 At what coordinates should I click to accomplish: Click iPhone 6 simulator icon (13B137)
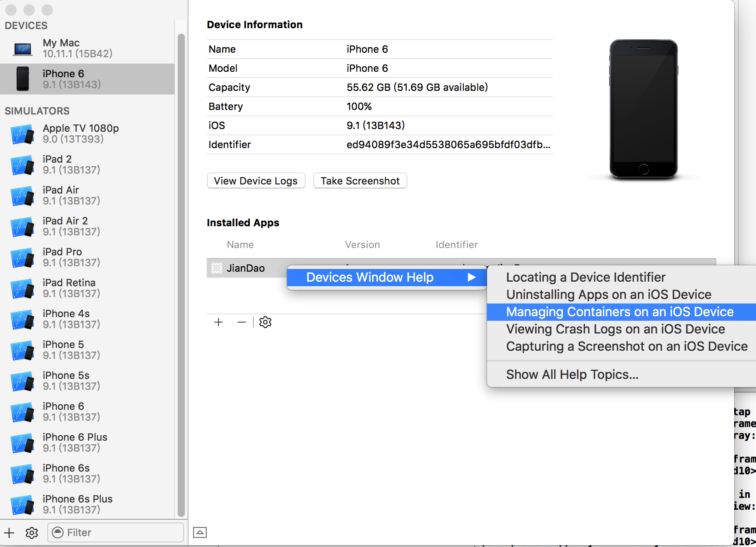click(23, 412)
